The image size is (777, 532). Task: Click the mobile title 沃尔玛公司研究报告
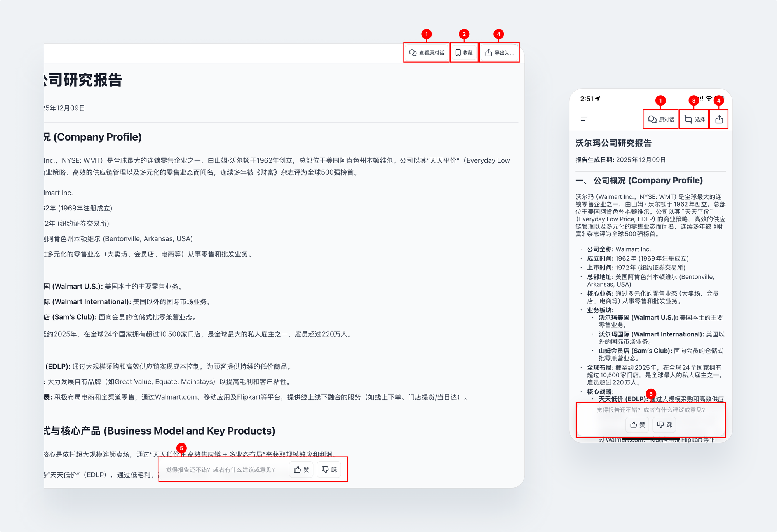[x=613, y=143]
